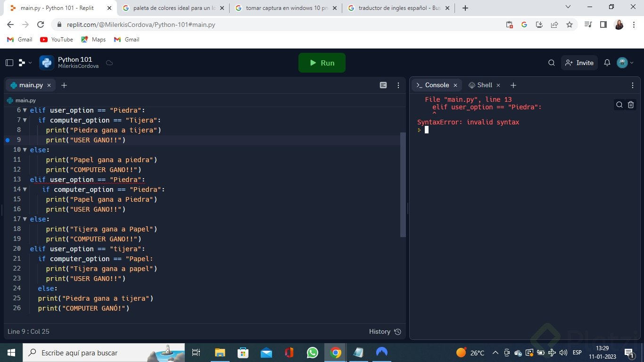Close the Shell tab

[499, 85]
